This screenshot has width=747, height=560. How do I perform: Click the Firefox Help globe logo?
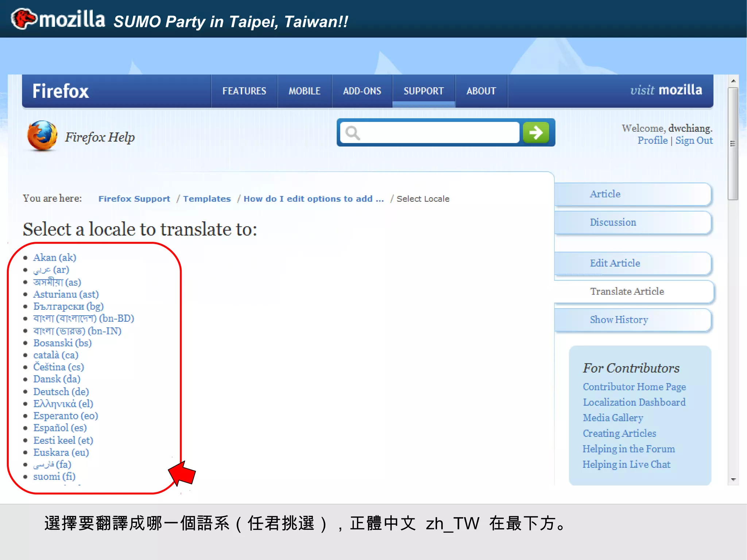tap(42, 136)
